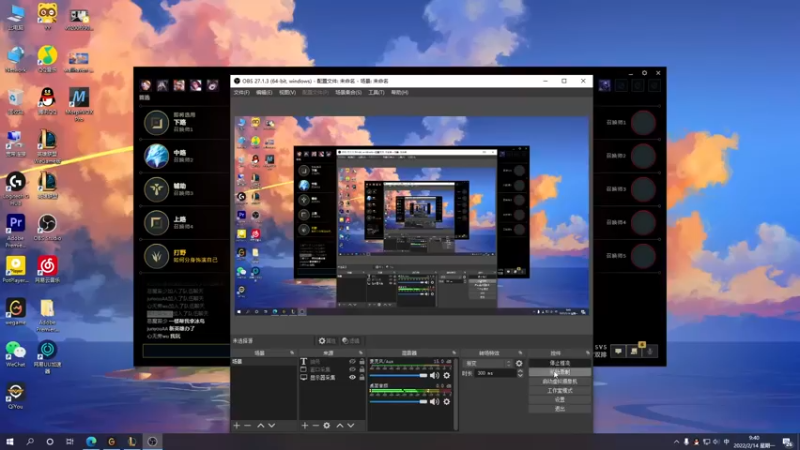Open the mic/Aux audio settings gear
The height and width of the screenshot is (450, 800).
[x=446, y=376]
